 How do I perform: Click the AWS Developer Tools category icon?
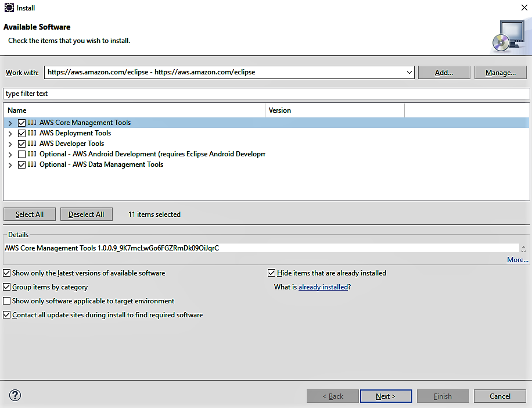tap(32, 144)
